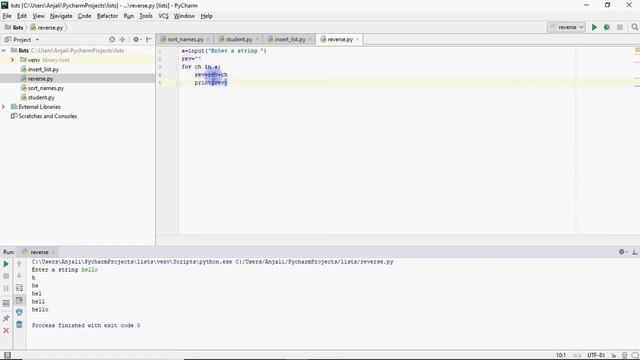Clear all output with the trash icon

tap(19, 324)
